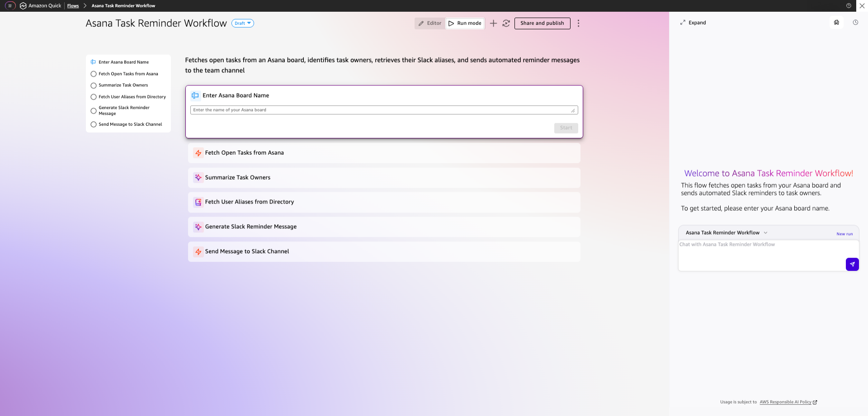The image size is (868, 416).
Task: Click the add plus icon in toolbar
Action: click(x=493, y=23)
